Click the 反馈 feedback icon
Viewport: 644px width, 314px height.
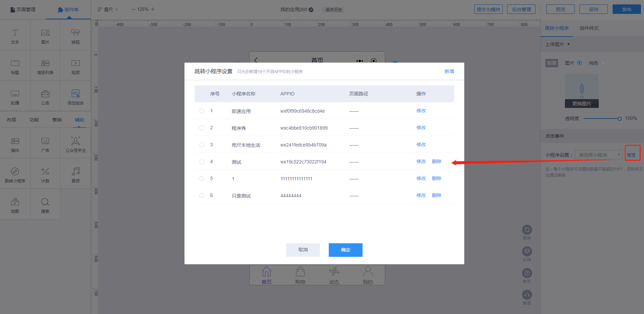[x=527, y=251]
